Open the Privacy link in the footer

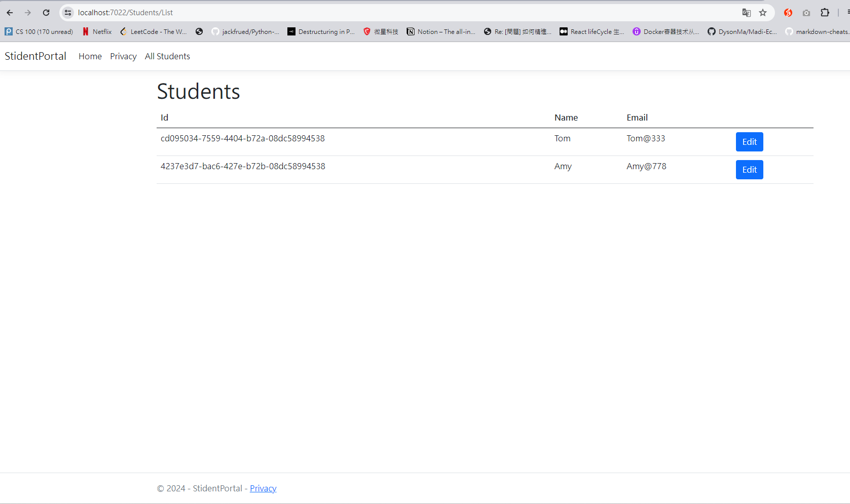[263, 488]
